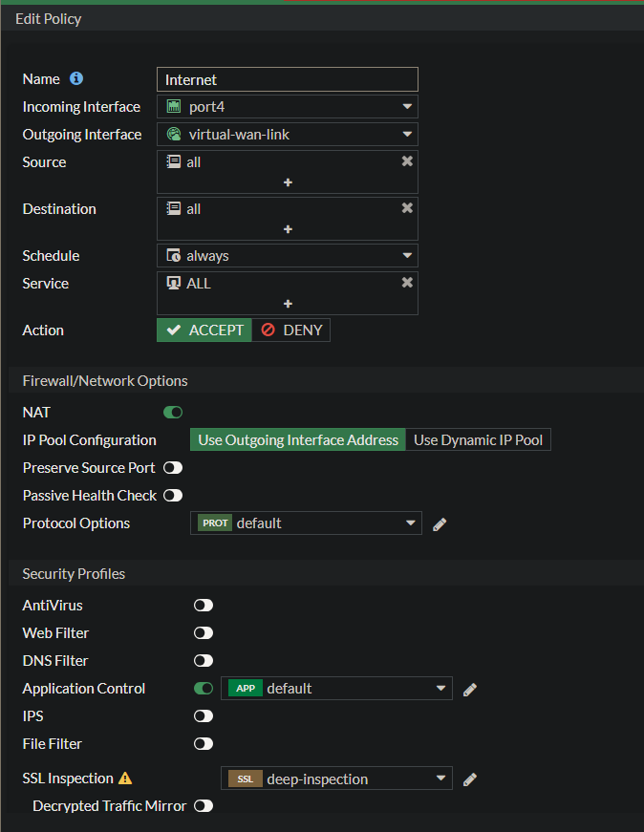644x832 pixels.
Task: Add a new Source entry
Action: click(288, 182)
